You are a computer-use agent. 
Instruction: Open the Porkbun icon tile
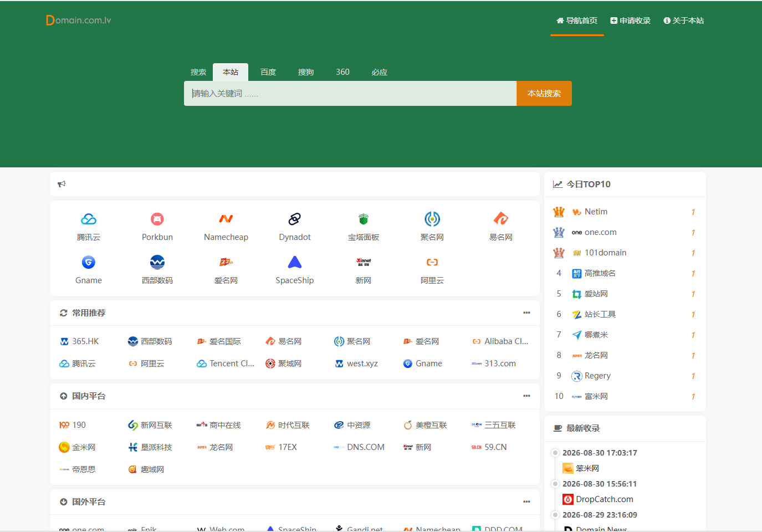157,227
